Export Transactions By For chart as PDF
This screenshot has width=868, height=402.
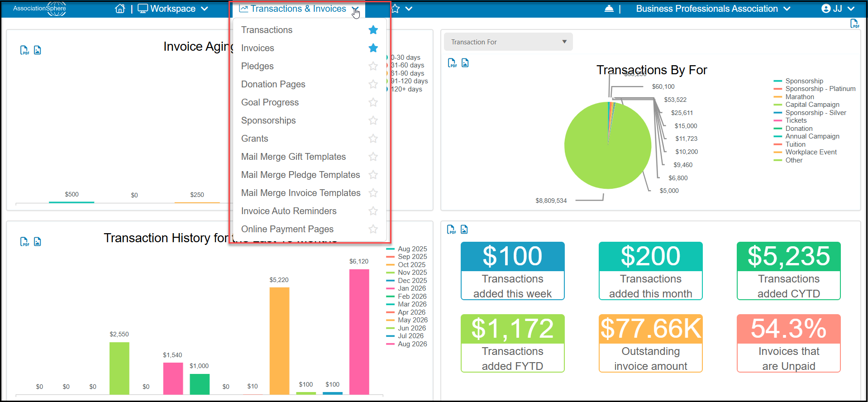pyautogui.click(x=452, y=63)
